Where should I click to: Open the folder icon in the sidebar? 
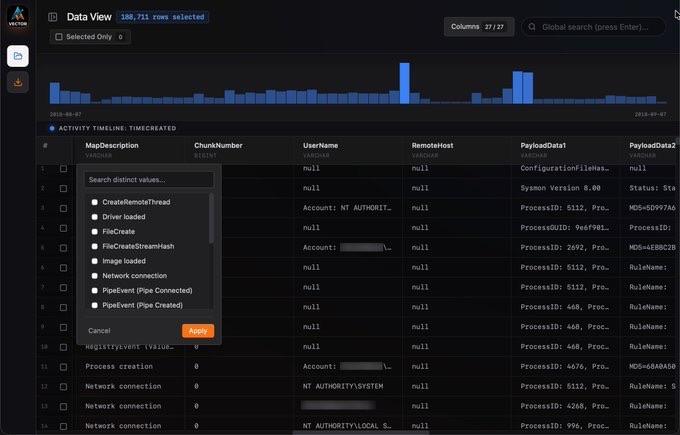[x=18, y=56]
